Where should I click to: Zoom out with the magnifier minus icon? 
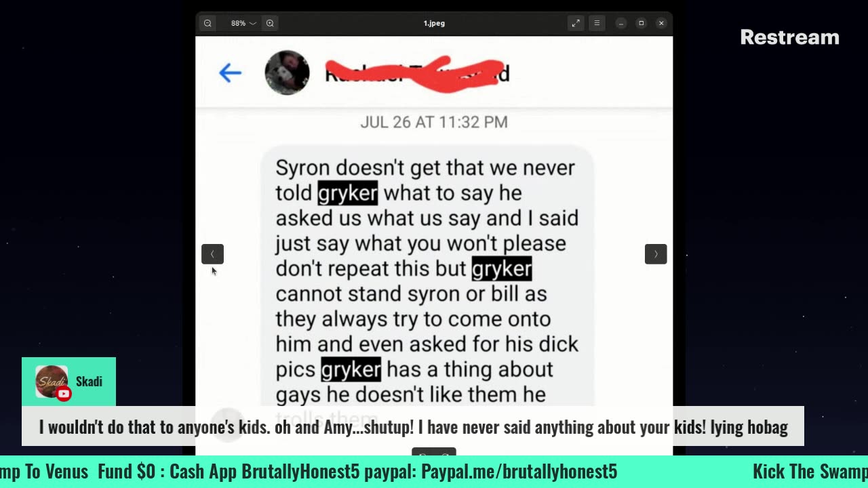[208, 23]
